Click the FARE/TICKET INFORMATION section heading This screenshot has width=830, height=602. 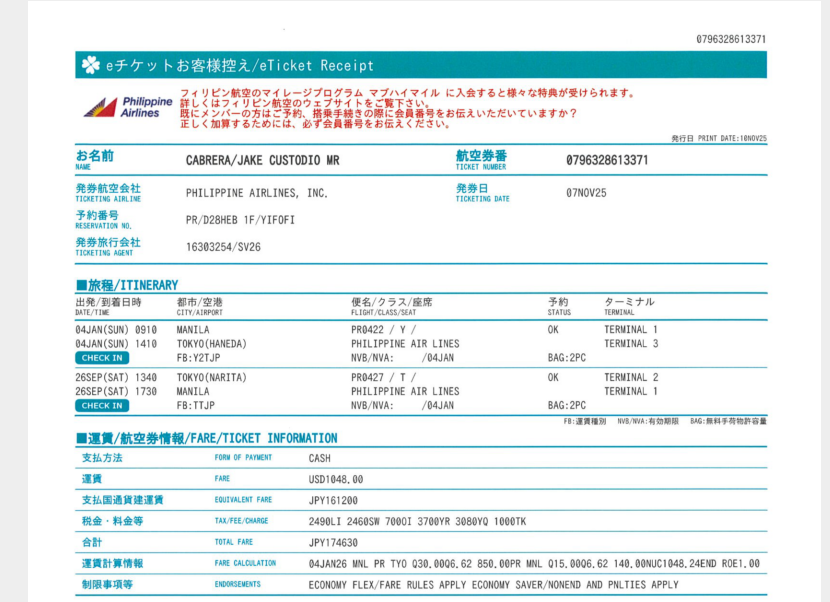(207, 438)
